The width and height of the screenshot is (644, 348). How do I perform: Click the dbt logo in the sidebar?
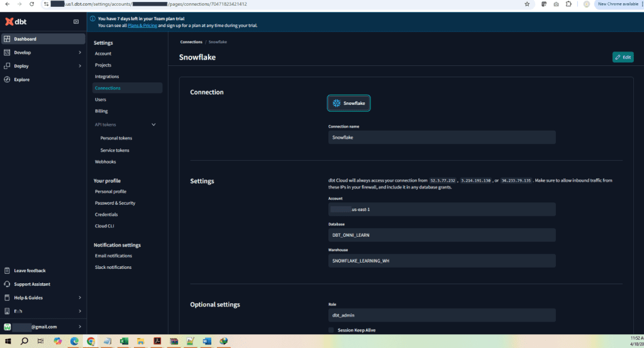pos(16,21)
